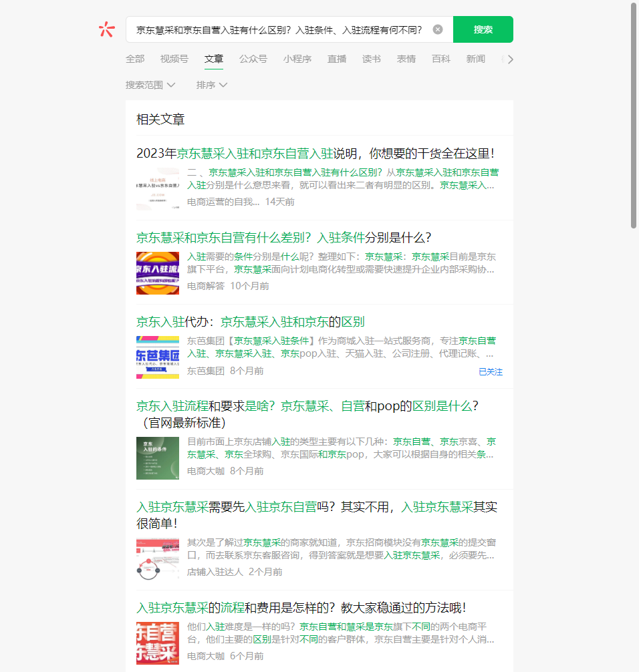
Task: Click the green 搜索 button
Action: pyautogui.click(x=483, y=29)
